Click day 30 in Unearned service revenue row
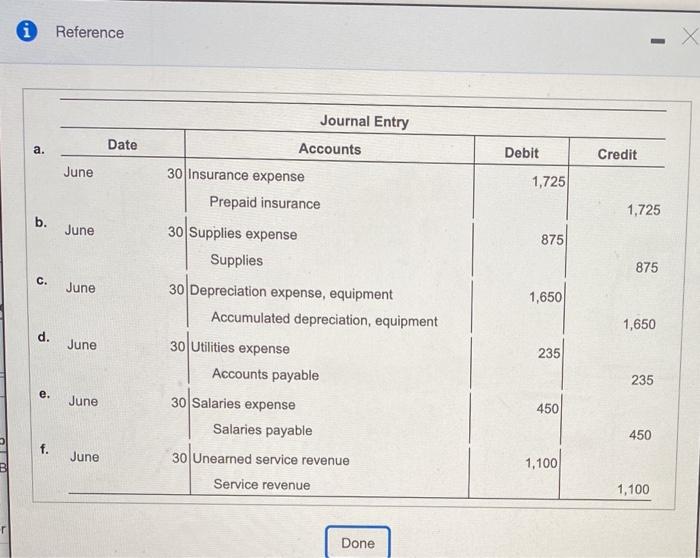Image resolution: width=700 pixels, height=558 pixels. (x=180, y=458)
